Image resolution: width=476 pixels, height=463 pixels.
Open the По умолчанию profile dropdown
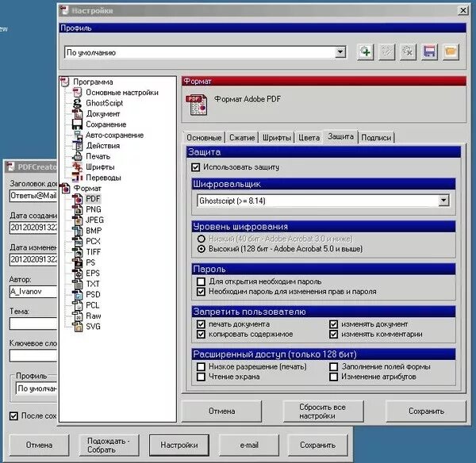340,52
